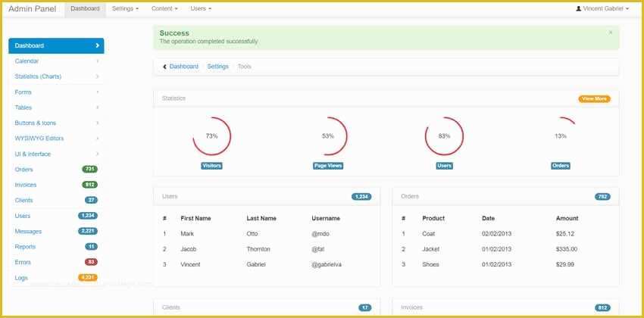Click the username @fat in Users table
Viewport: 644px width, 318px height.
(318, 249)
